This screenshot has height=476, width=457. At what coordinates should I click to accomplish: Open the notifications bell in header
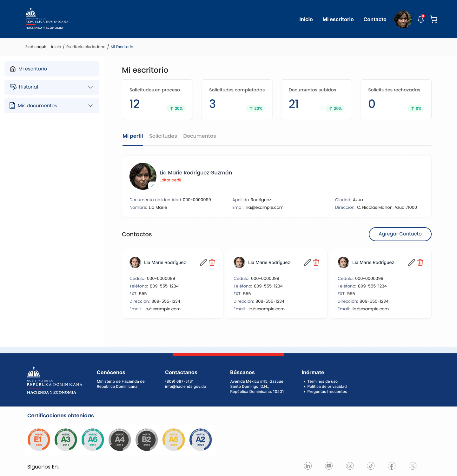421,19
